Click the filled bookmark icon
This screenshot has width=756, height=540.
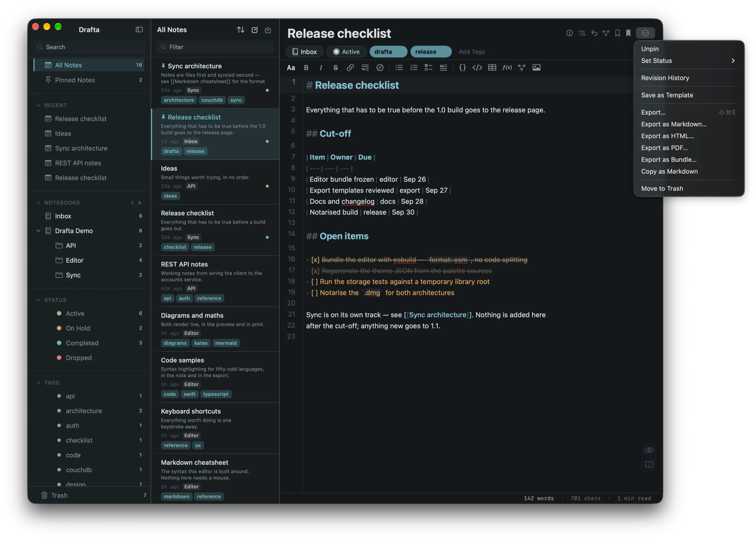tap(628, 33)
